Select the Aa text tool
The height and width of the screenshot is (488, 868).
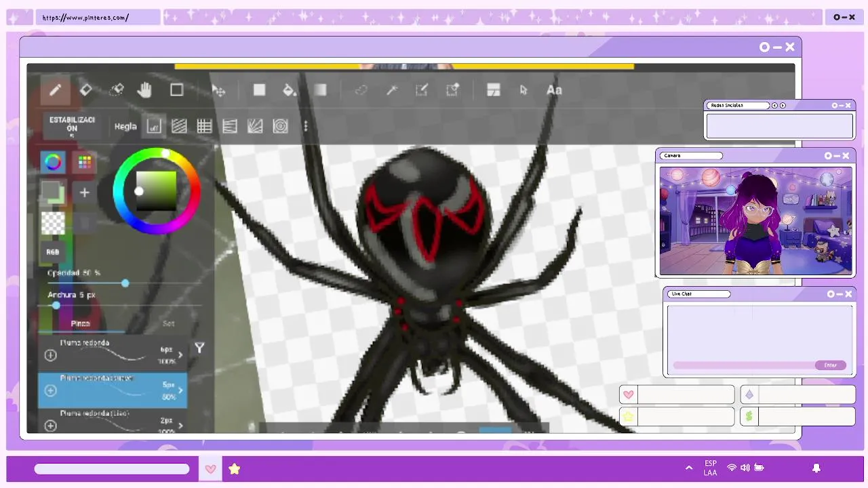coord(554,90)
